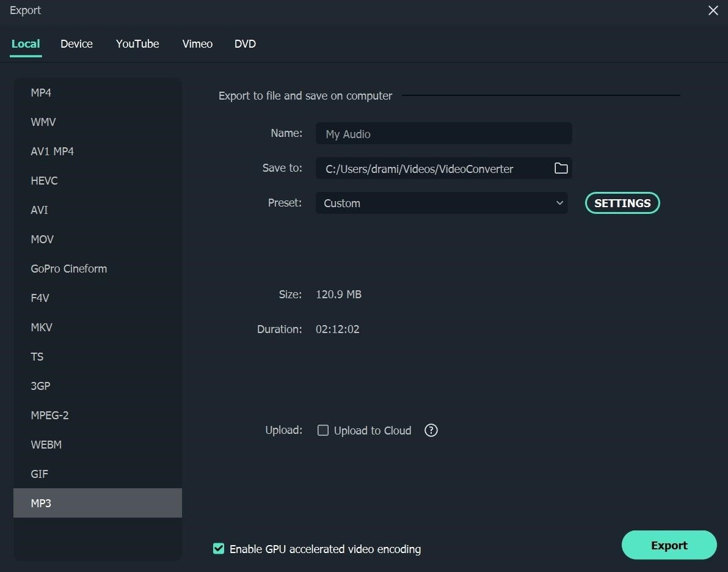The height and width of the screenshot is (572, 728).
Task: Open the Preset dropdown showing Custom
Action: tap(441, 203)
